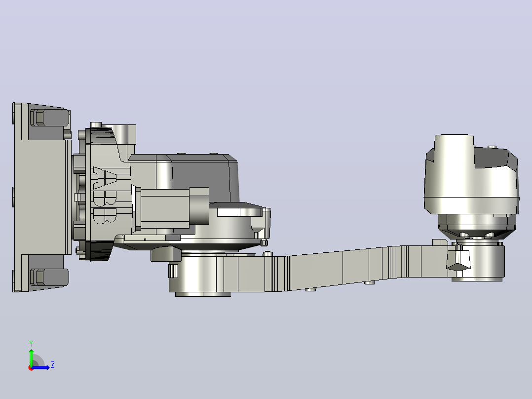Click the ABB logo embossed on the robot
The height and width of the screenshot is (399, 532).
(105, 196)
